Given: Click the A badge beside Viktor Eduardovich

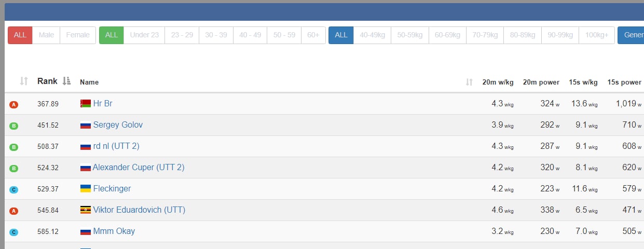Looking at the screenshot, I should point(14,211).
